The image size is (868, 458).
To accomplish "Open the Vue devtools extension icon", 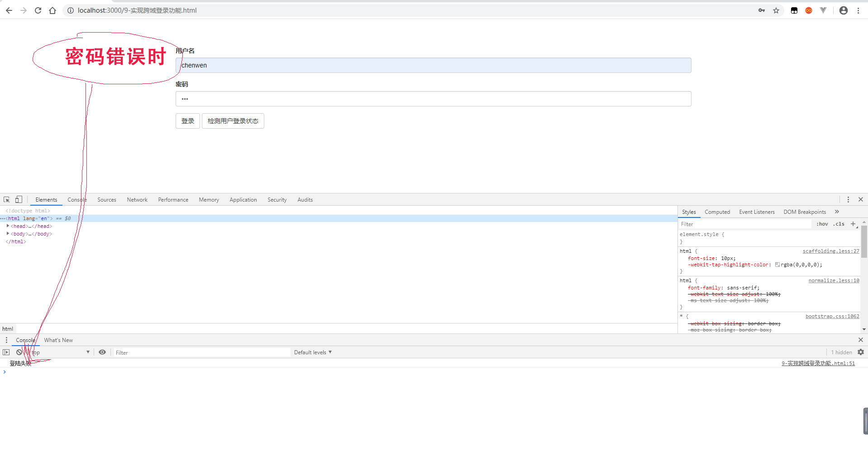I will point(823,10).
